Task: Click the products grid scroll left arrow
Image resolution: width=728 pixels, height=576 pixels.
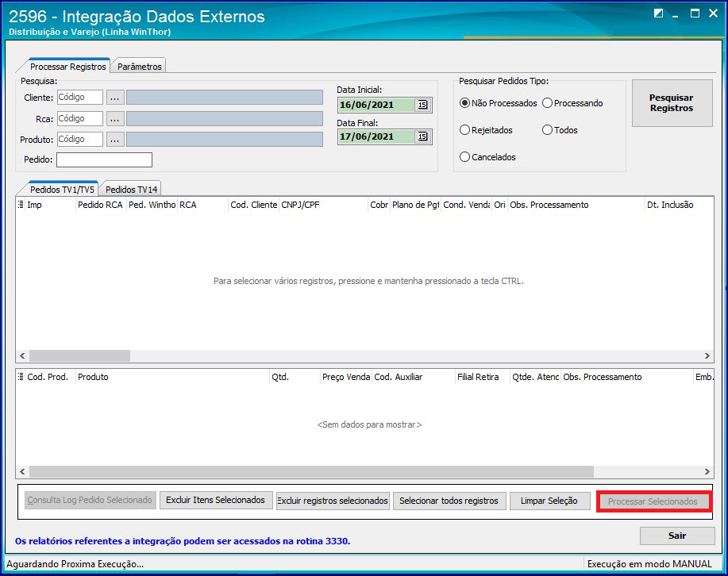Action: 22,471
